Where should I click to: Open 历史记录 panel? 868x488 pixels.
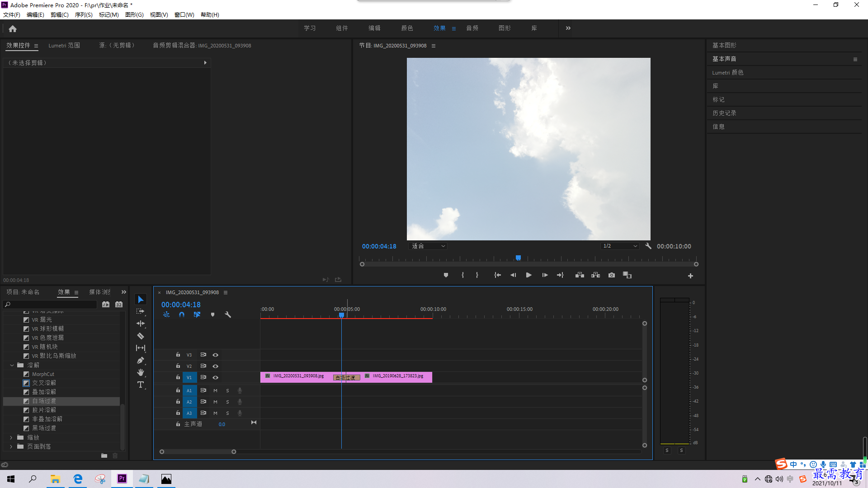(724, 113)
